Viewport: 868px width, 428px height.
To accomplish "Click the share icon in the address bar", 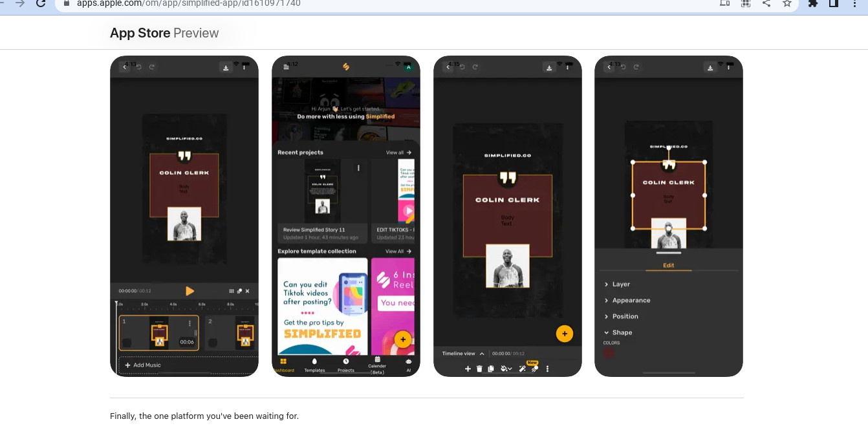I will (766, 3).
